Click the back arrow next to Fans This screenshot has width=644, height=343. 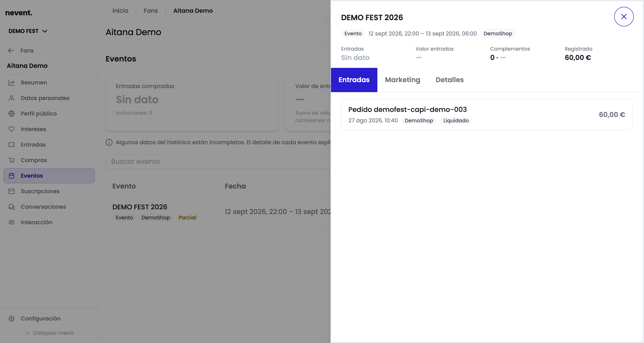tap(11, 50)
